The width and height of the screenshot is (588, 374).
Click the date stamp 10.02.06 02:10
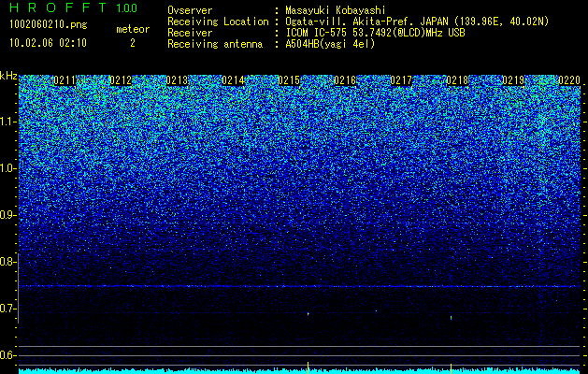click(48, 43)
